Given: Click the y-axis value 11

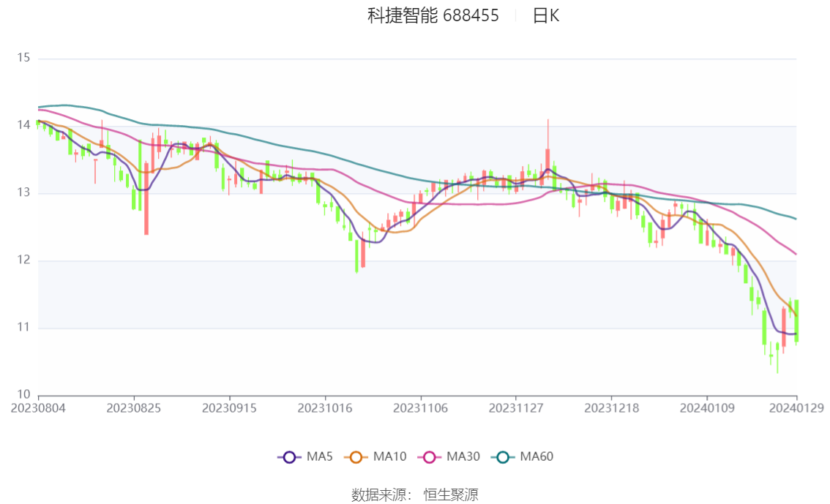Looking at the screenshot, I should coord(23,328).
